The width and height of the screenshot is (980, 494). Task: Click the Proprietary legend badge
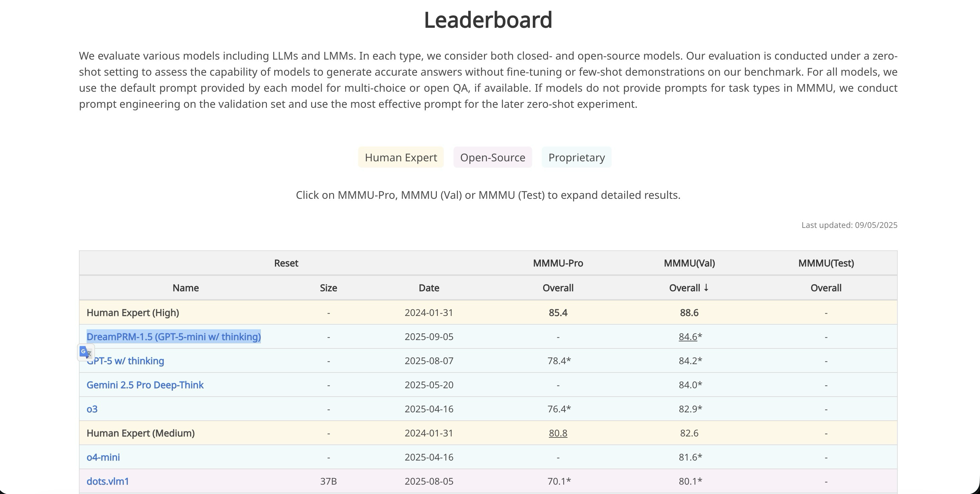576,157
